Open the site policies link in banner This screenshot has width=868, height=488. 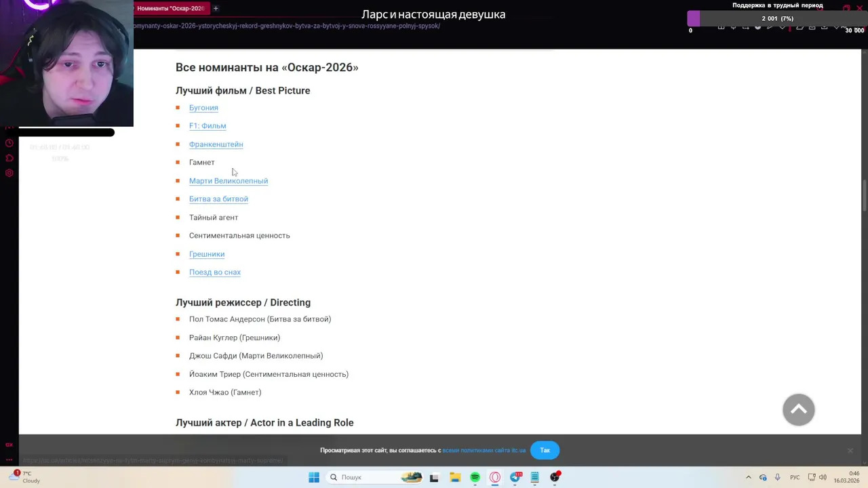[x=484, y=451]
